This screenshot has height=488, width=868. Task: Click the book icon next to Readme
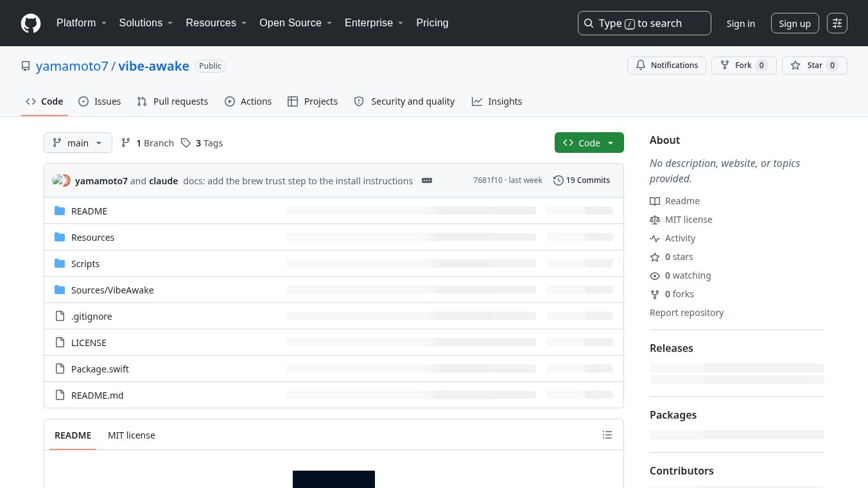click(x=655, y=201)
